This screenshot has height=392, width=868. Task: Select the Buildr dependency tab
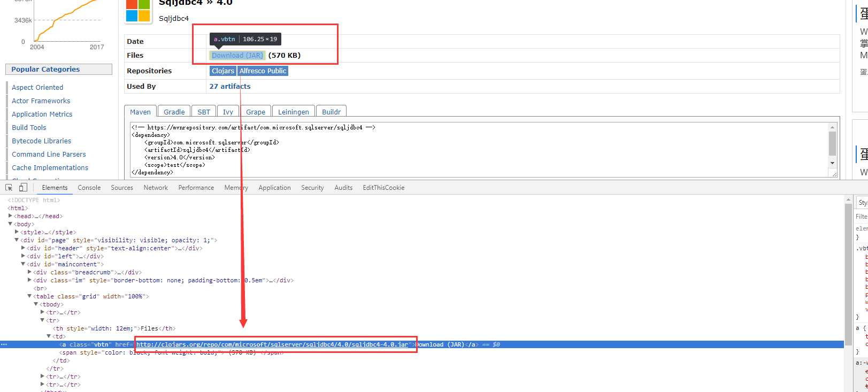[332, 112]
